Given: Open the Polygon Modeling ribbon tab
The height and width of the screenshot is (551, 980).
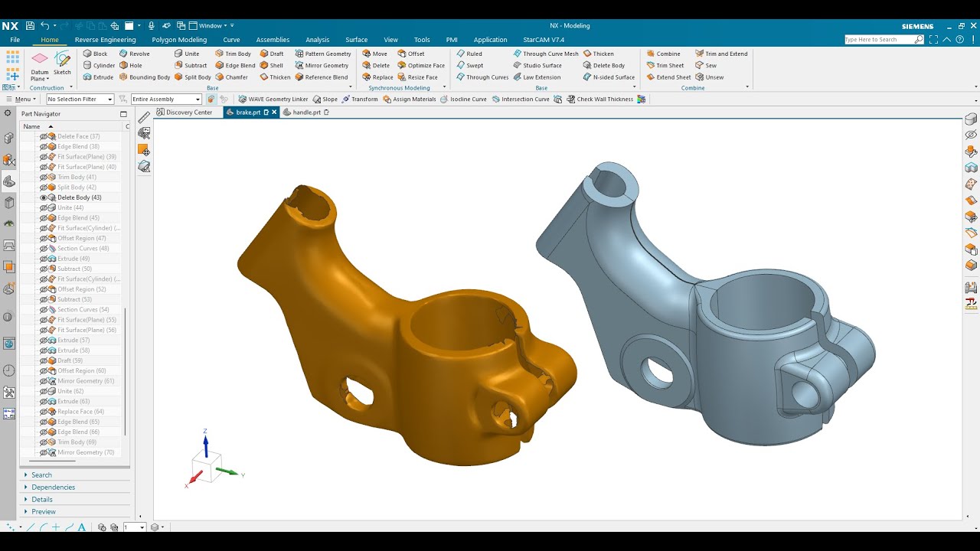Looking at the screenshot, I should click(179, 40).
